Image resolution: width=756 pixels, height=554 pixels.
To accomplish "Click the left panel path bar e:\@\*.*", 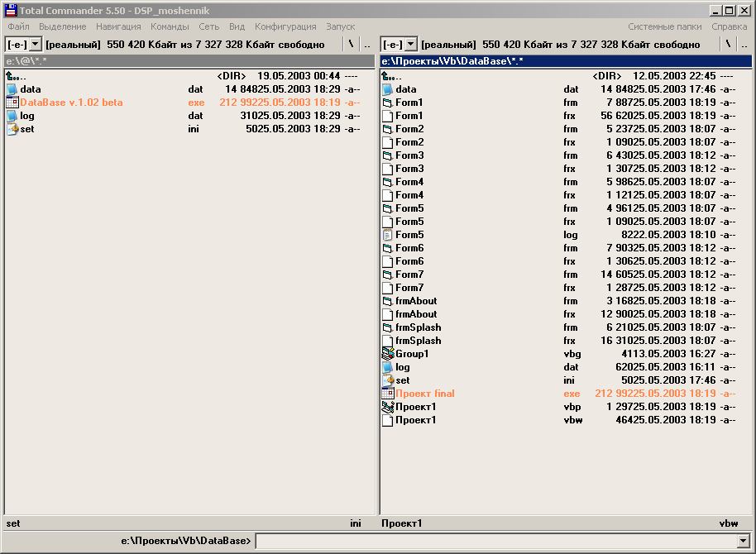I will click(x=189, y=61).
